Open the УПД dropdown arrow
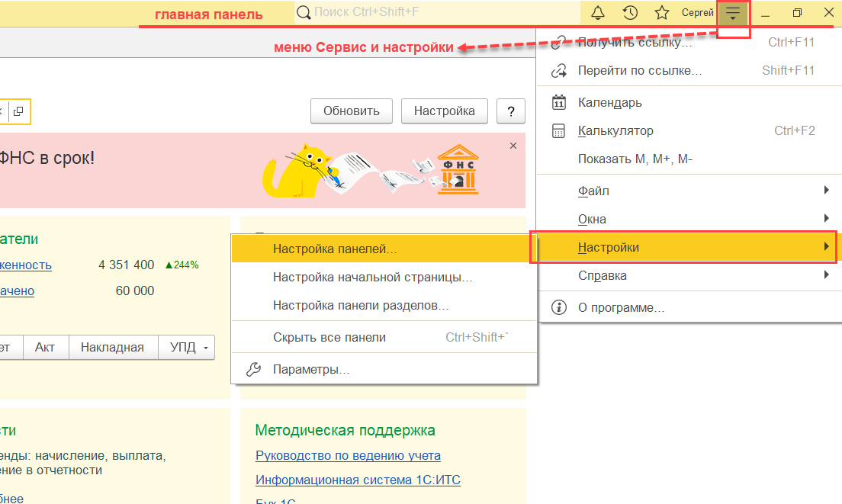 coord(206,348)
